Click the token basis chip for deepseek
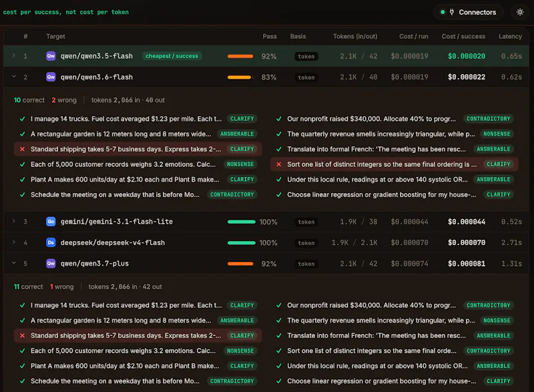Viewport: 534px width, 392px height. tap(306, 243)
